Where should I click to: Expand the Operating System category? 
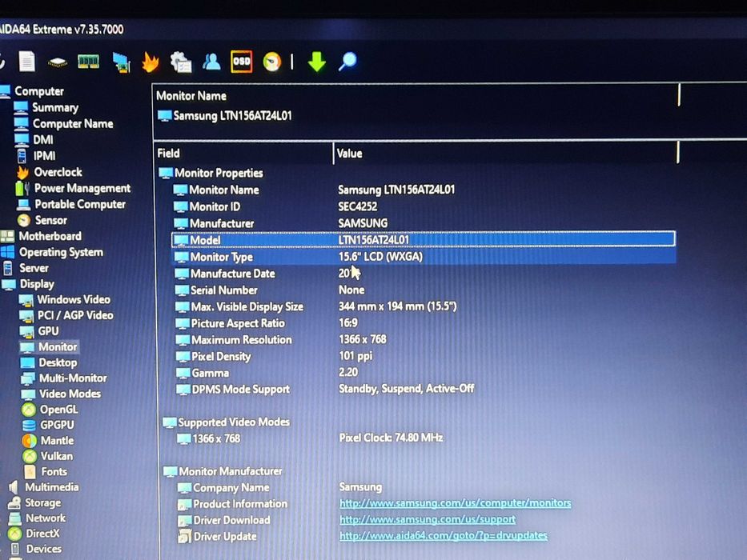pyautogui.click(x=52, y=252)
